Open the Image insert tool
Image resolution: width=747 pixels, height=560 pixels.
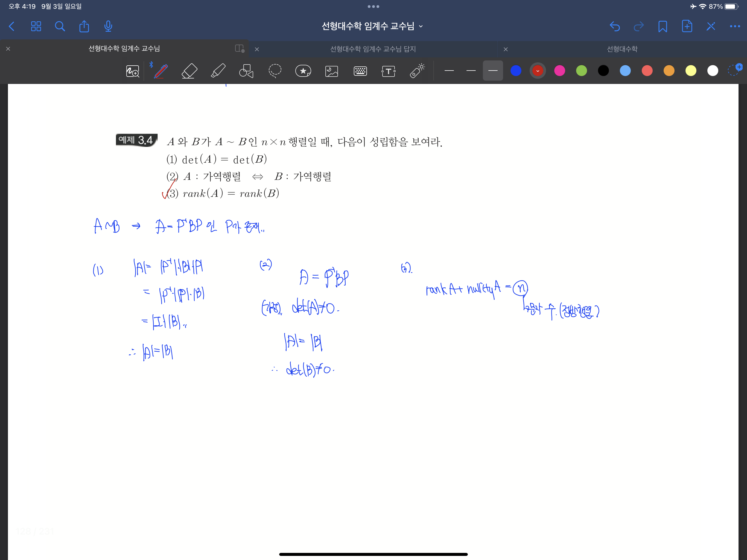coord(332,71)
